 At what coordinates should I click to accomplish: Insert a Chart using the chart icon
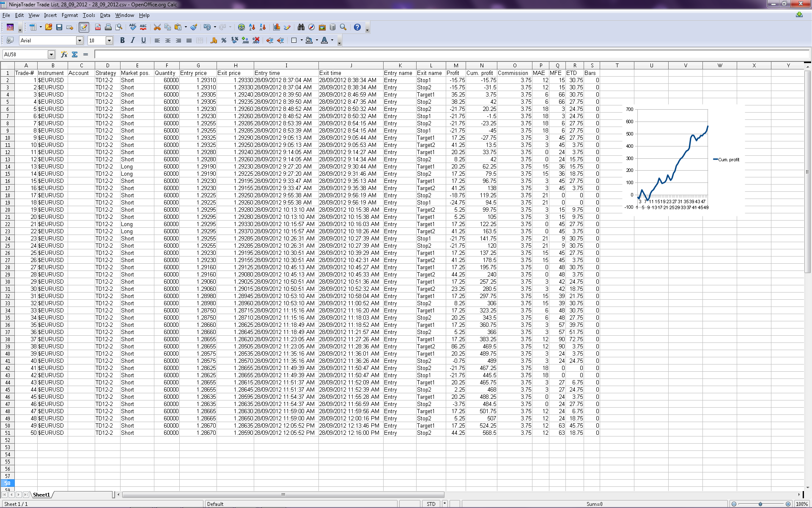pos(277,27)
